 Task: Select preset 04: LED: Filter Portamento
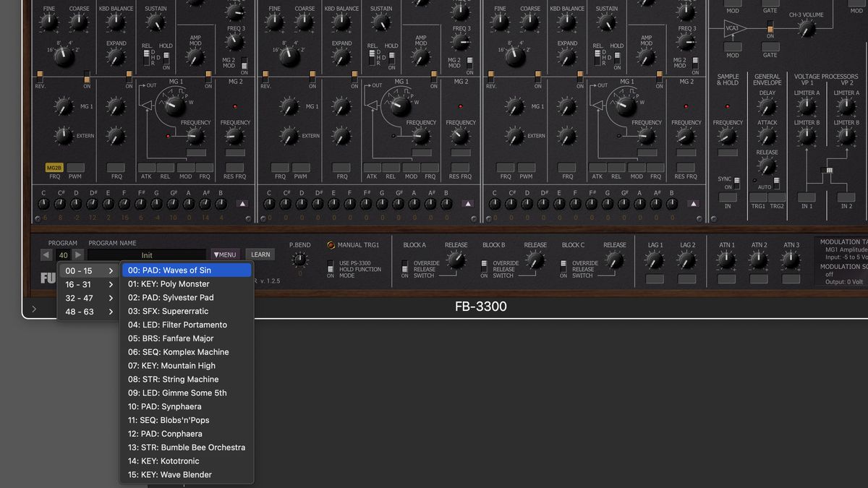187,325
